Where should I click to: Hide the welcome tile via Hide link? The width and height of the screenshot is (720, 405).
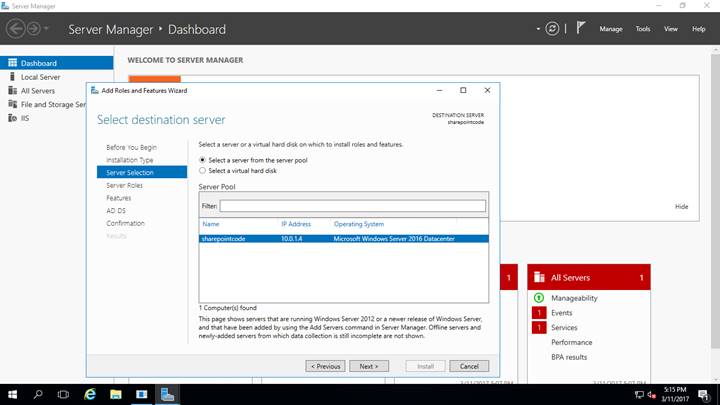pyautogui.click(x=681, y=207)
